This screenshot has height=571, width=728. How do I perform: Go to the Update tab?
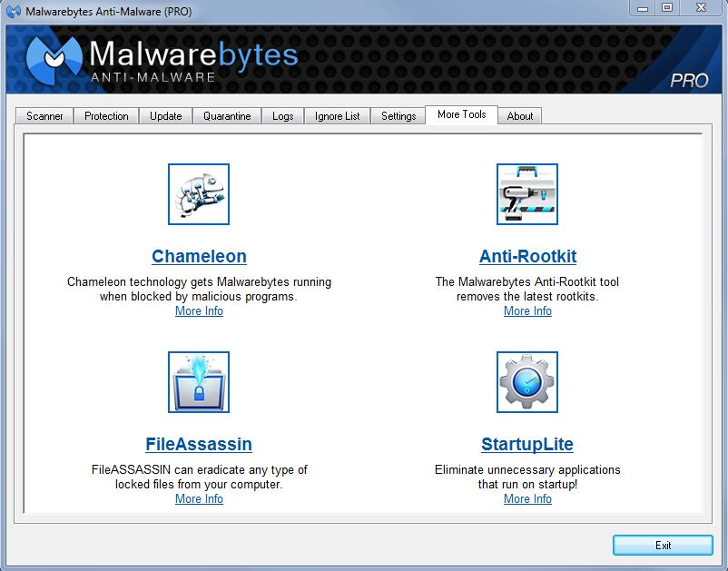point(166,116)
